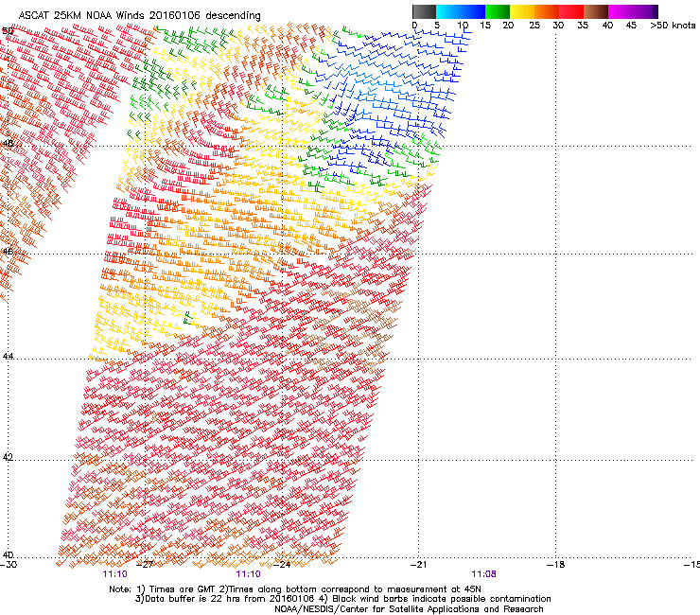
Task: Click the legend label 30
Action: click(558, 26)
